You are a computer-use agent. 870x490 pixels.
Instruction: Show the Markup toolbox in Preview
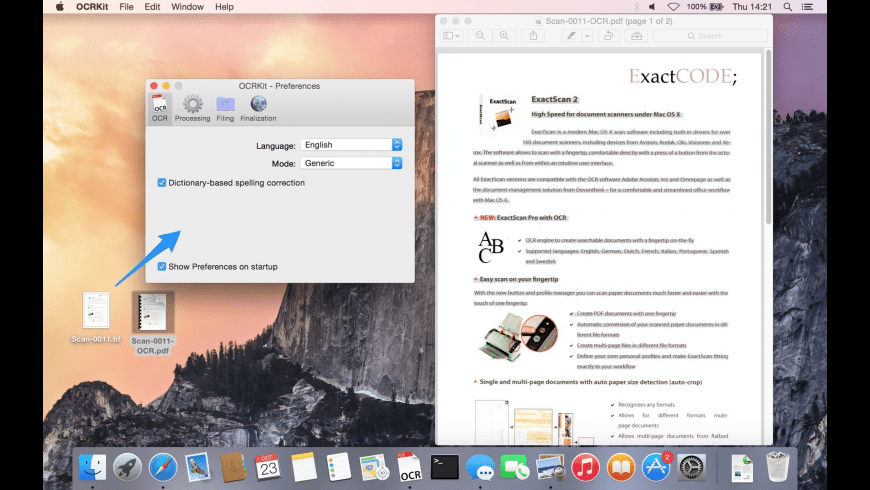(636, 36)
